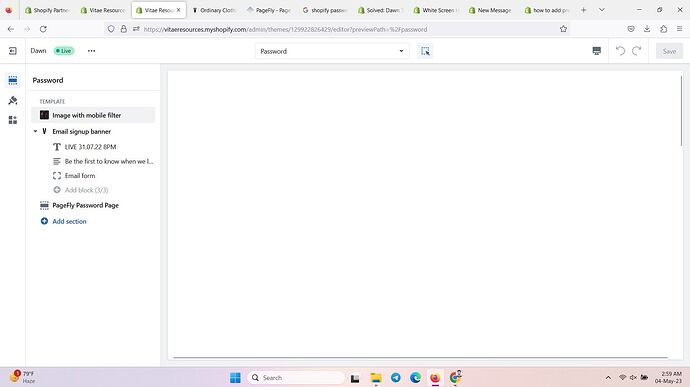This screenshot has width=690, height=387.
Task: Open the list all tabs dropdown
Action: click(x=602, y=10)
